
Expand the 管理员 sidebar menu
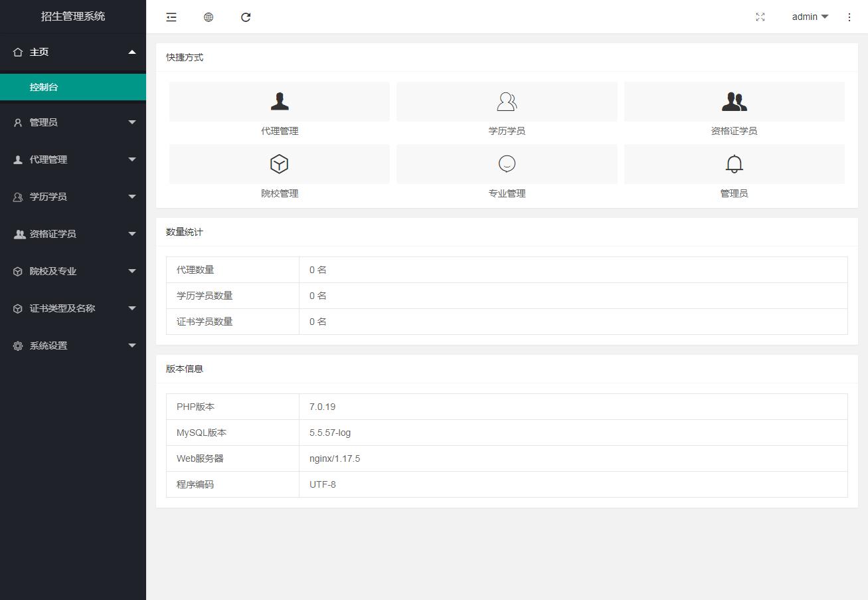pos(73,122)
